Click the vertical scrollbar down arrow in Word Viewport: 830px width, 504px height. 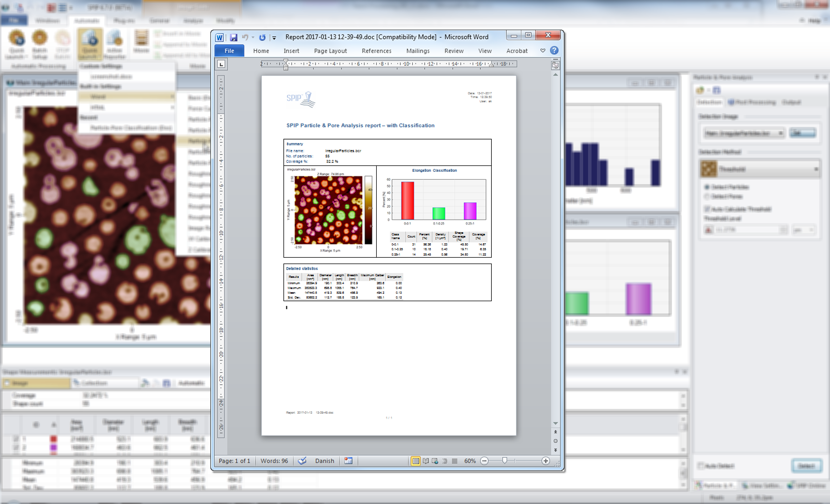pos(555,423)
